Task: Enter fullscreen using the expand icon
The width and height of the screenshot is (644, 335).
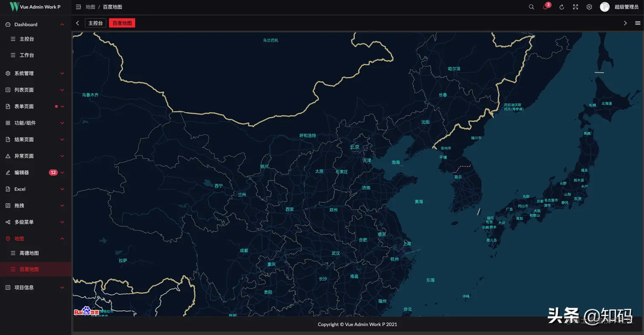Action: pyautogui.click(x=575, y=7)
